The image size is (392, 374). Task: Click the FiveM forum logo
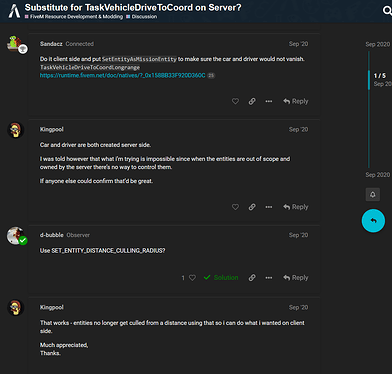(14, 11)
